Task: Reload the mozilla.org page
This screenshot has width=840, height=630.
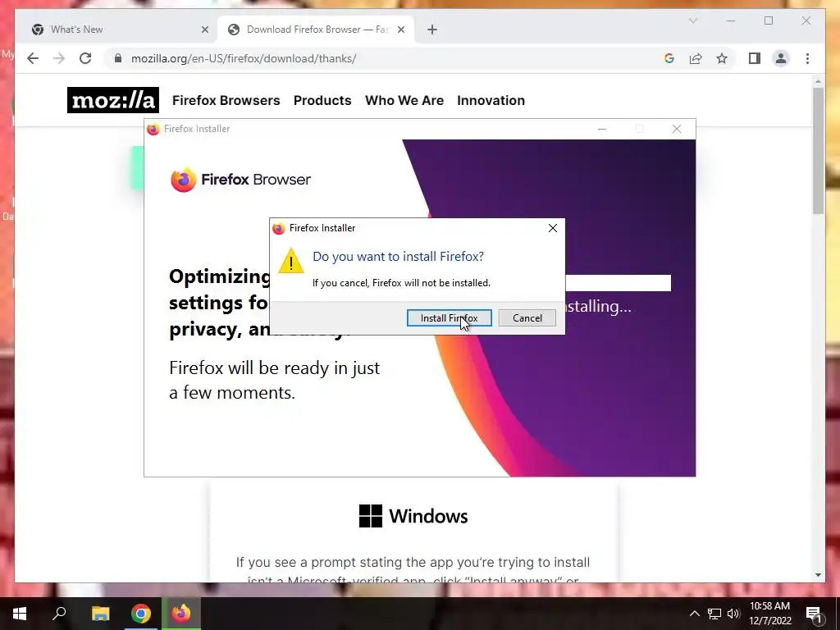Action: (85, 58)
